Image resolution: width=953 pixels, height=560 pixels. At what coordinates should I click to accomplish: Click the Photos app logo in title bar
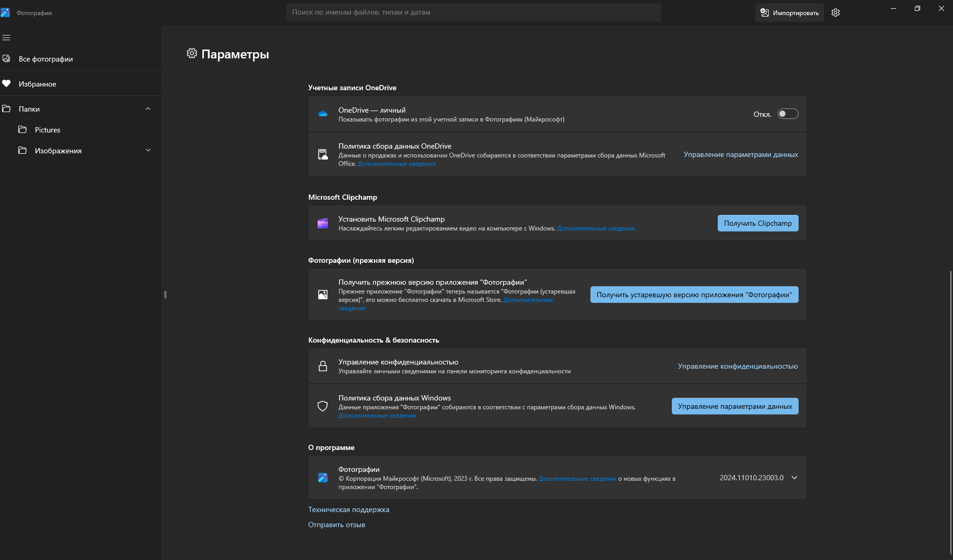(5, 13)
